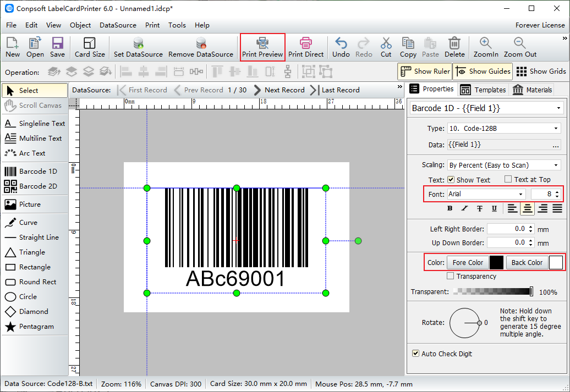Open the barcode Type Code-128B dropdown
This screenshot has height=392, width=570.
click(556, 128)
